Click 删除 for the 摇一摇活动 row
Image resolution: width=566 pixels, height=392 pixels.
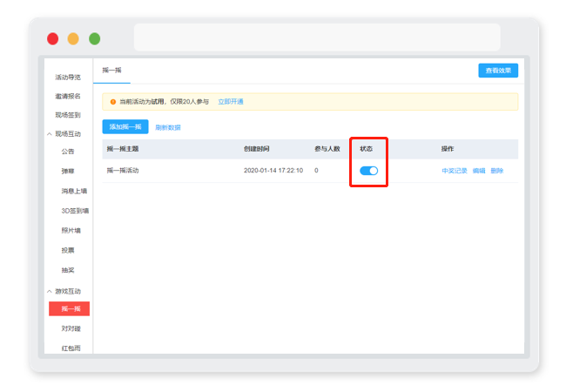[497, 171]
